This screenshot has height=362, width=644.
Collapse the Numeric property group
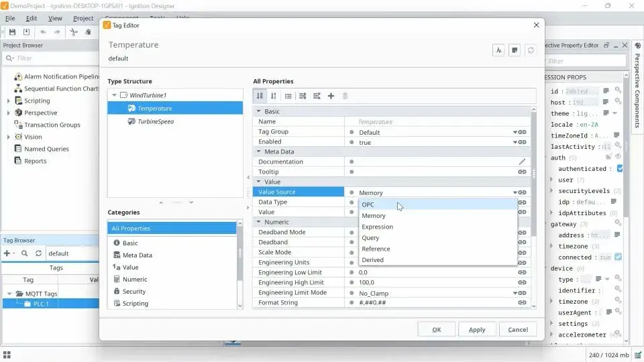click(x=259, y=222)
